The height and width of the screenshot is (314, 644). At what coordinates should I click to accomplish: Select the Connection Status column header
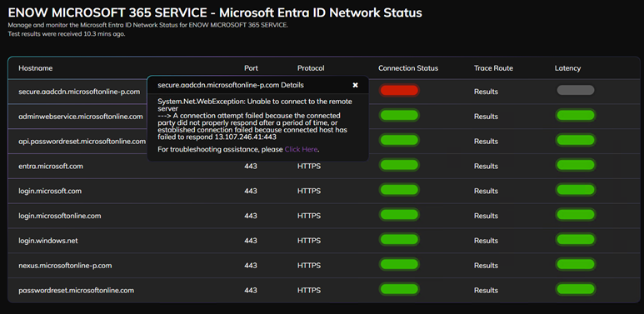(408, 68)
